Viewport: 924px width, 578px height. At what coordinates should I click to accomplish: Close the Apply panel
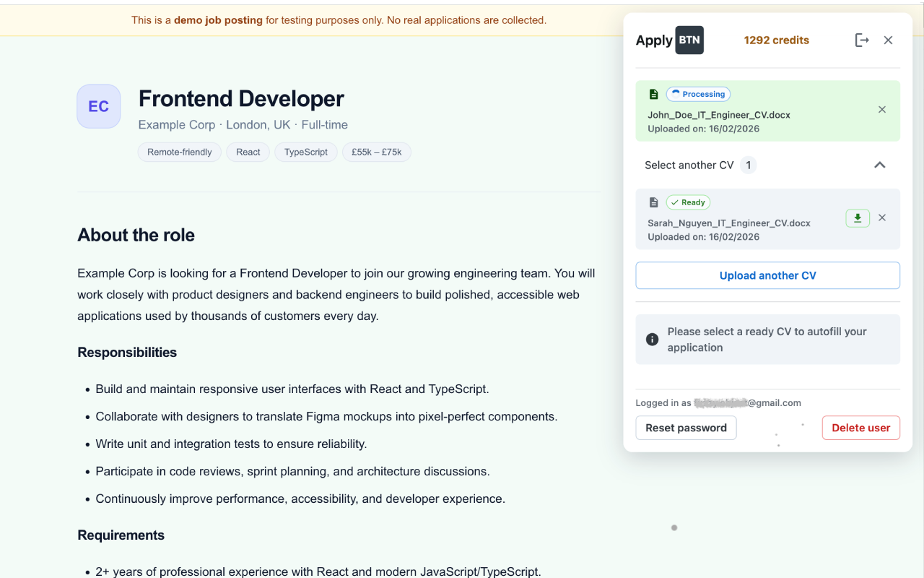888,40
